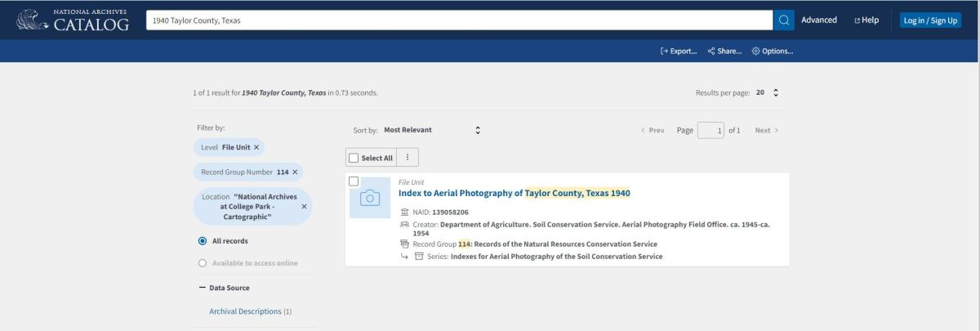Click the magnifying glass search button
Image resolution: width=980 pixels, height=331 pixels.
pos(784,20)
